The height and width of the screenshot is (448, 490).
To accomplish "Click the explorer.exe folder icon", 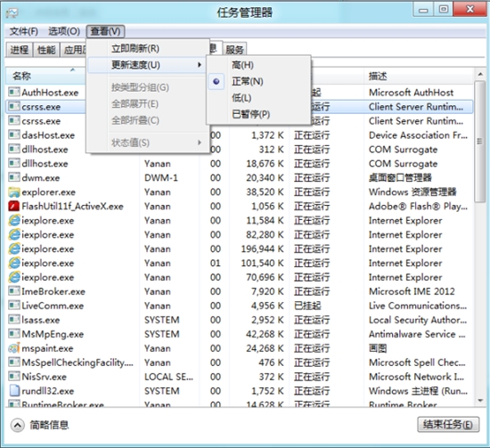I will [13, 191].
